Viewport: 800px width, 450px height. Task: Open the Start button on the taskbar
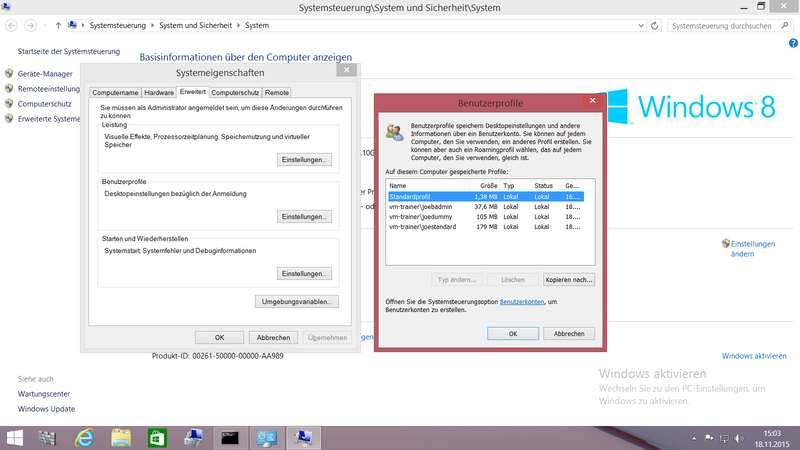[15, 438]
